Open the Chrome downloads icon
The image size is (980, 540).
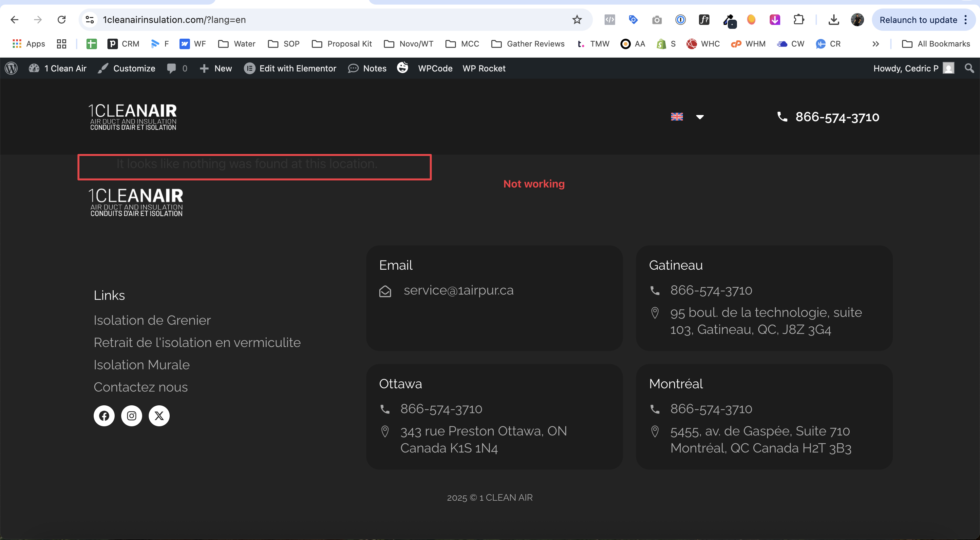coord(833,20)
